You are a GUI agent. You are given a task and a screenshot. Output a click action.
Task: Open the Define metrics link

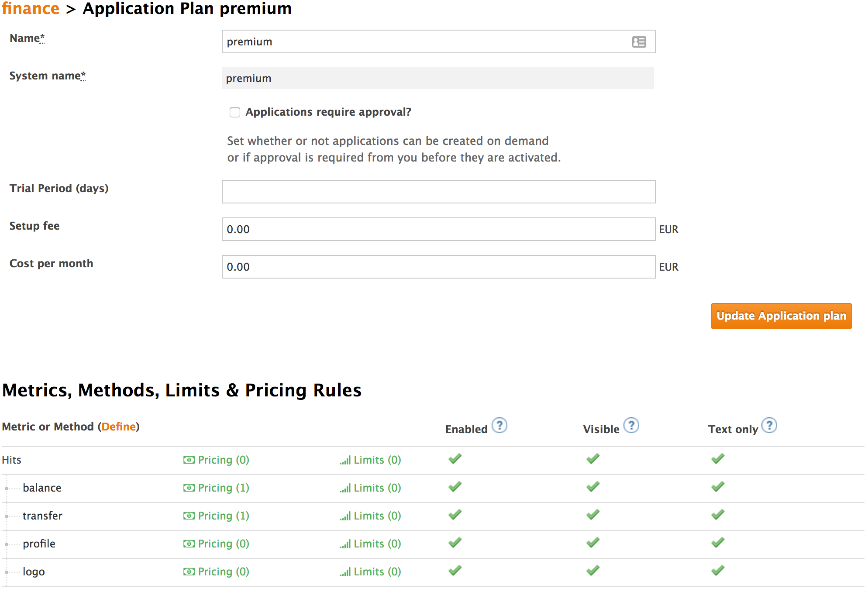pyautogui.click(x=118, y=427)
